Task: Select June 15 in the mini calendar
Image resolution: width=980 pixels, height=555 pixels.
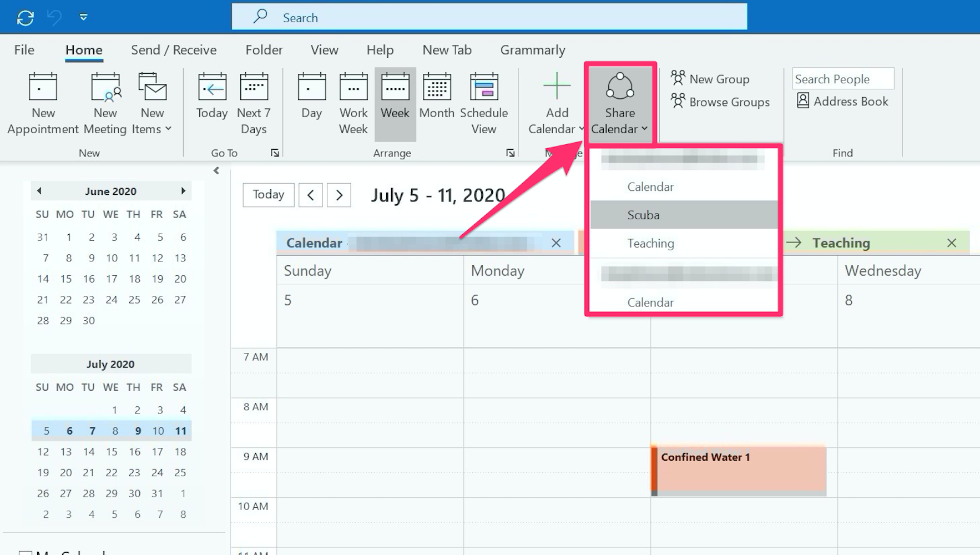Action: 66,279
